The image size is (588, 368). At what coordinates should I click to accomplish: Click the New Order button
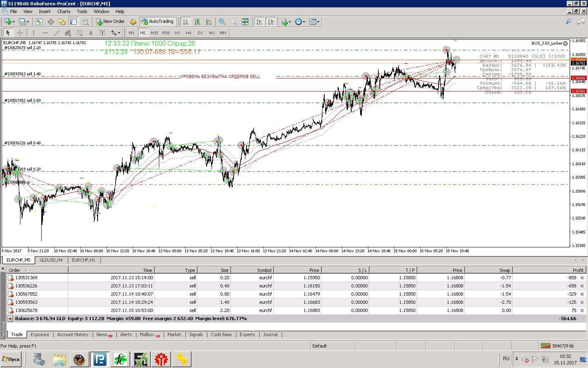(110, 22)
